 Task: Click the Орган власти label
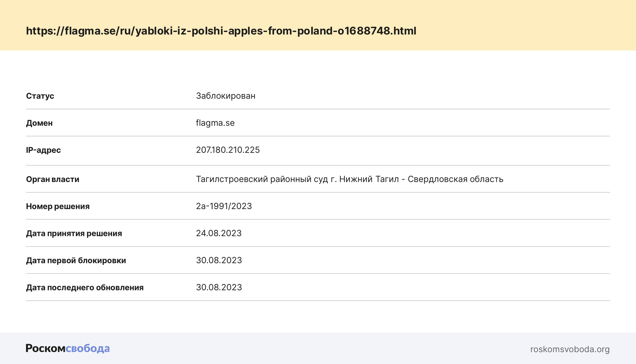click(x=53, y=179)
